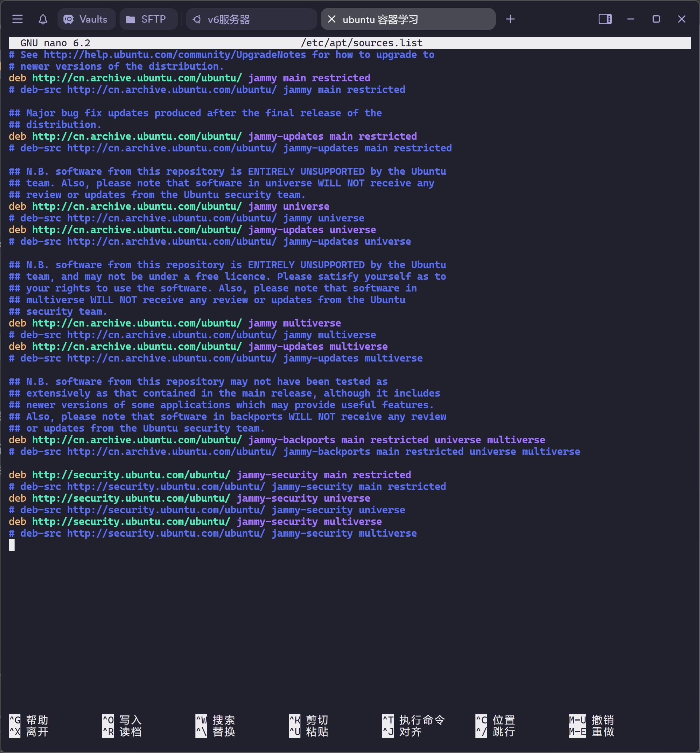The image size is (700, 753).
Task: Click the notifications bell icon
Action: point(42,19)
